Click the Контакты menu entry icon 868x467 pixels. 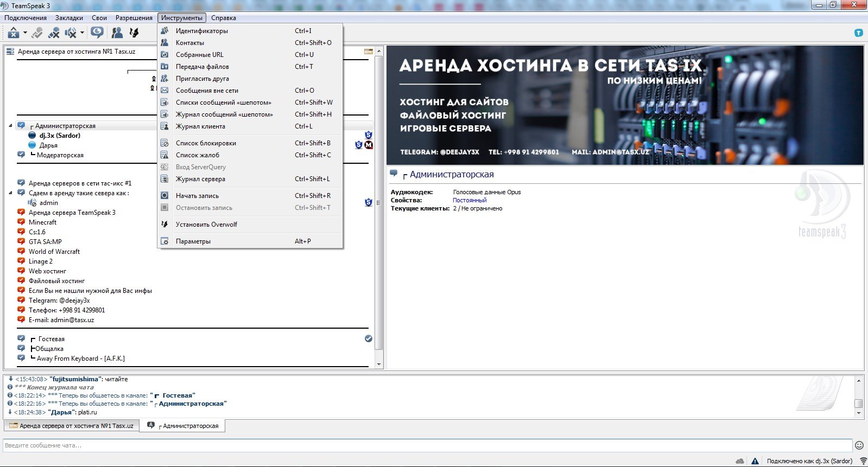[x=164, y=43]
